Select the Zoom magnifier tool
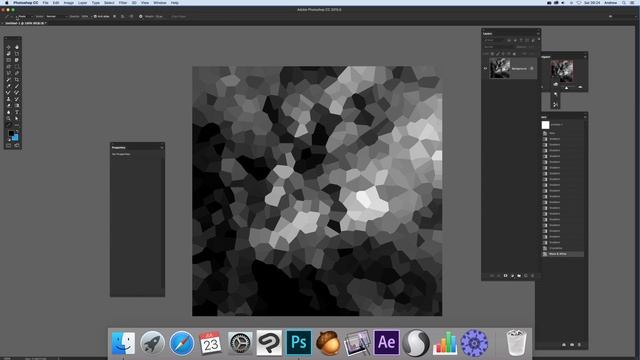Screen dimensions: 640x360 coord(8,118)
